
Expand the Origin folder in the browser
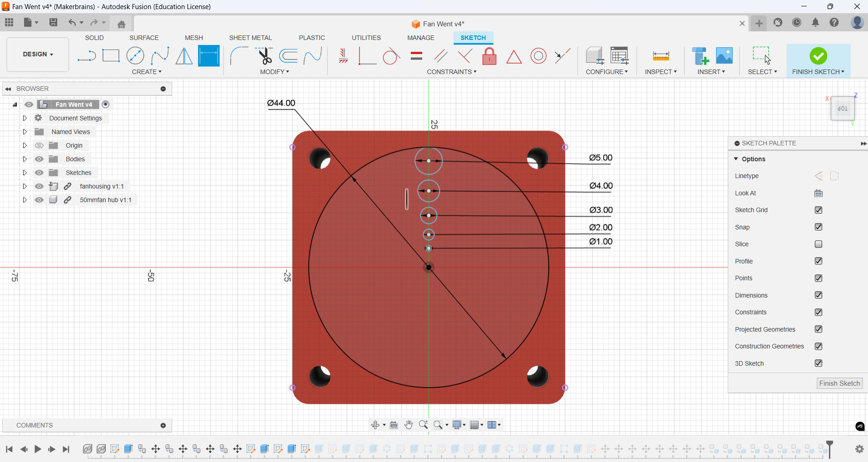(x=25, y=145)
